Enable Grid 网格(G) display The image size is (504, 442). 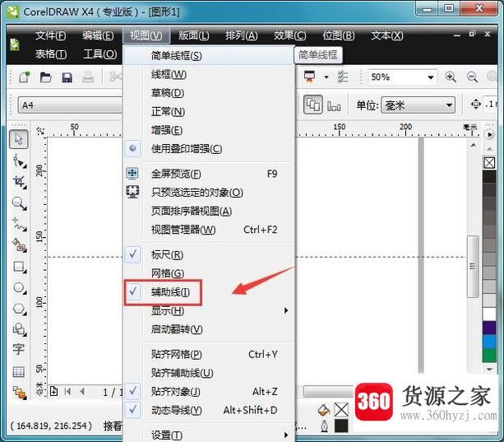(x=209, y=273)
